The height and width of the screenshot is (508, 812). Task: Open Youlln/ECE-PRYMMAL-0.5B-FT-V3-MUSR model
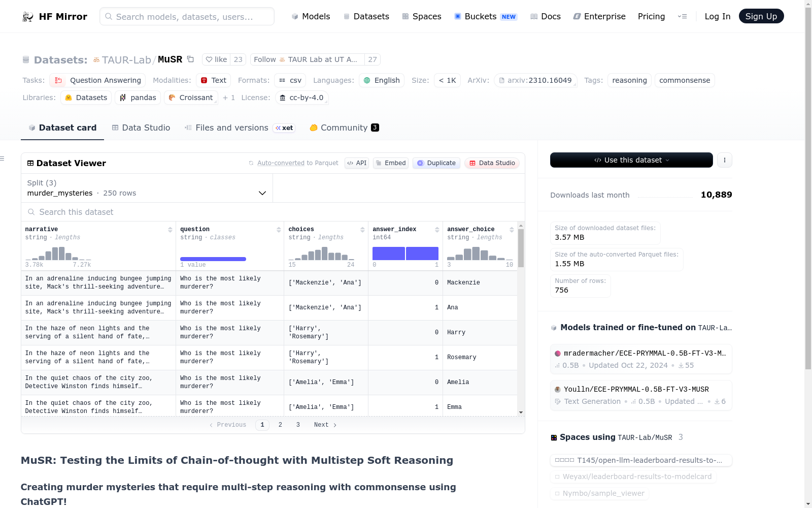pos(641,395)
